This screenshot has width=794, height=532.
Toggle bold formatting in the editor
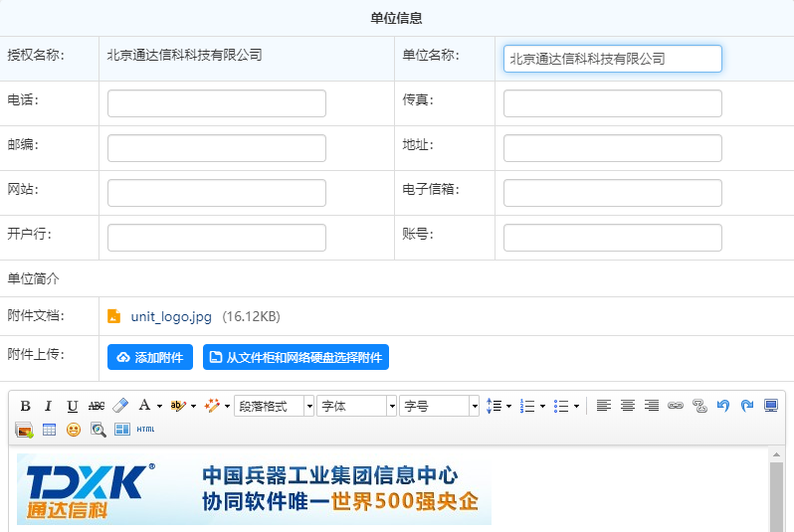pos(26,406)
